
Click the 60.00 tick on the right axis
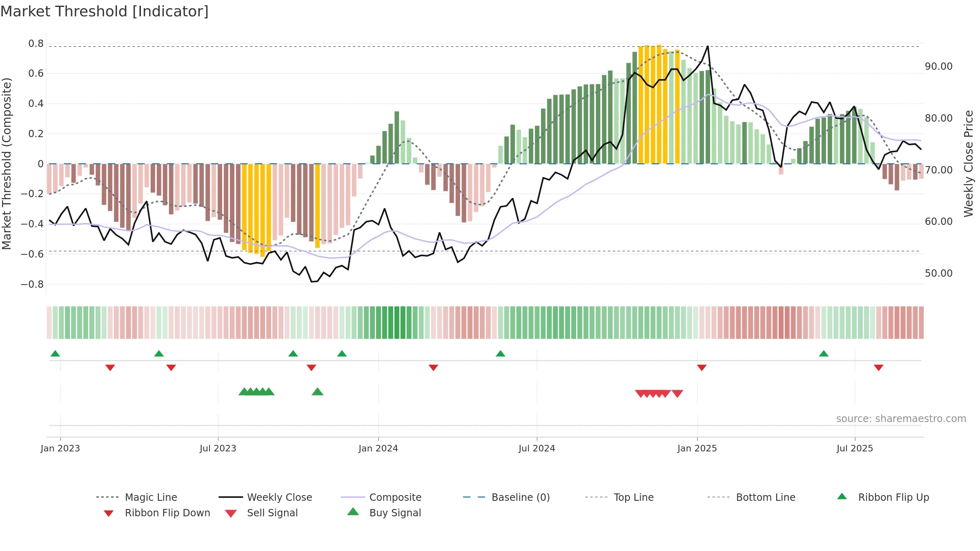click(939, 222)
